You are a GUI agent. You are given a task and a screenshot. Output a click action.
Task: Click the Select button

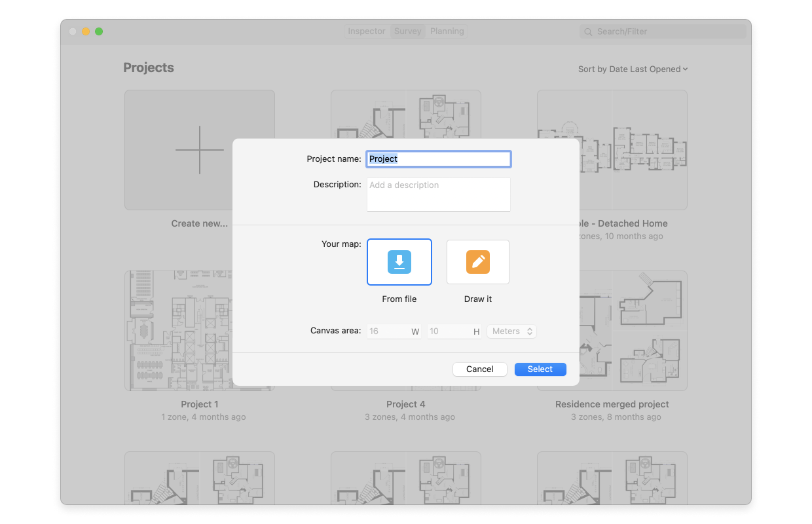point(540,369)
